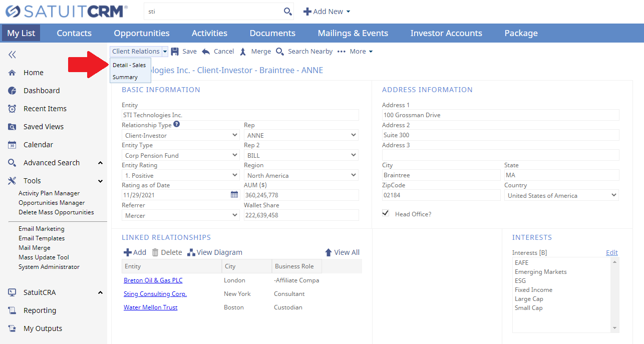Open Breton Oil & Gas PLC link
The width and height of the screenshot is (644, 344).
tap(153, 280)
